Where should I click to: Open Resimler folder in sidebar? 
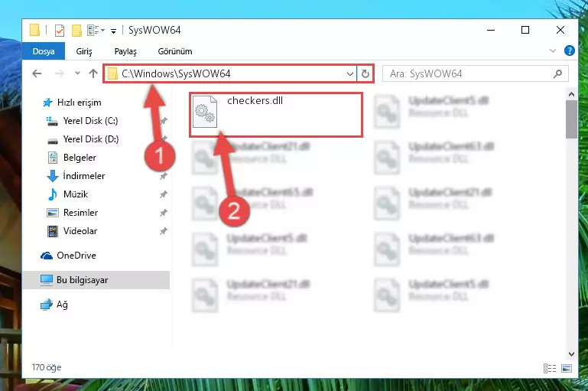[x=80, y=213]
